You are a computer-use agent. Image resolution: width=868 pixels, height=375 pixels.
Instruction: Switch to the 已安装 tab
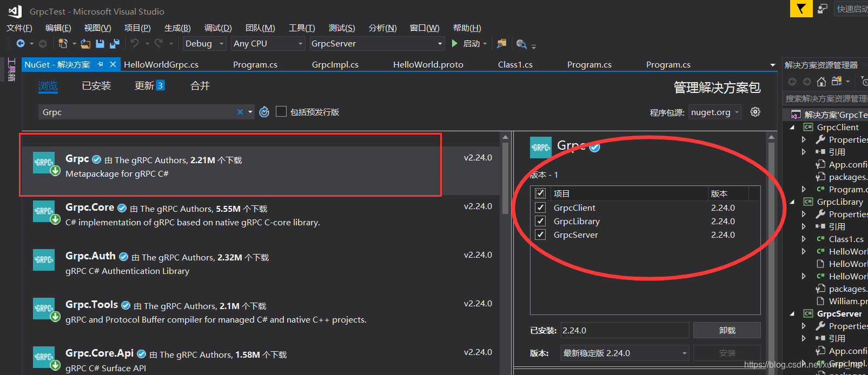(x=96, y=86)
